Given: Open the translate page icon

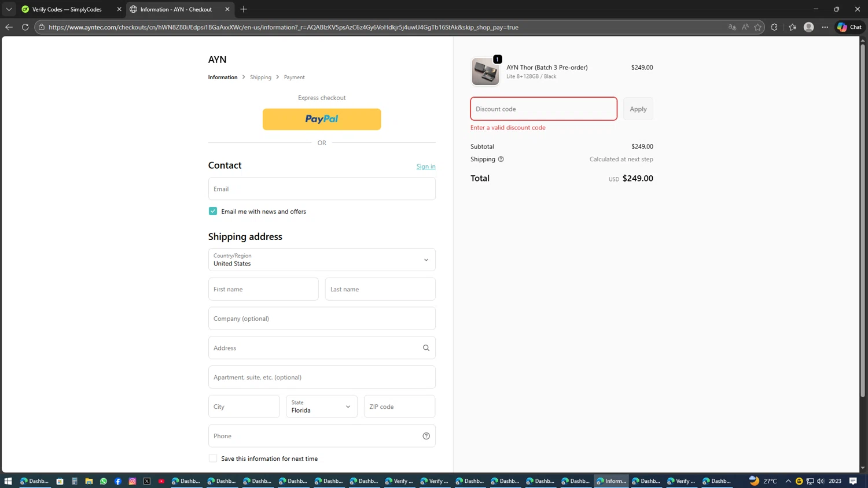Looking at the screenshot, I should click(732, 27).
